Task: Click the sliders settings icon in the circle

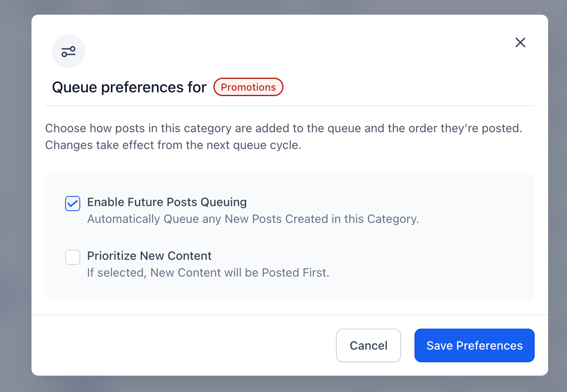Action: (68, 52)
